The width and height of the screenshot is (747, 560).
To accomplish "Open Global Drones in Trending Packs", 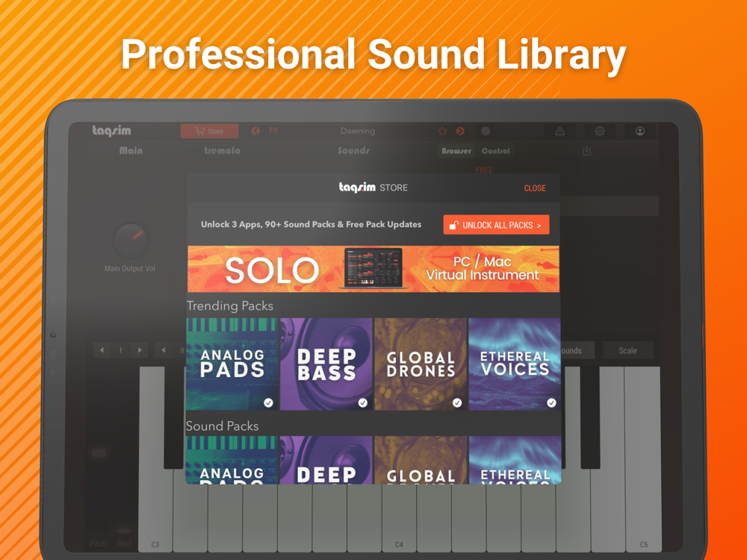I will [421, 364].
